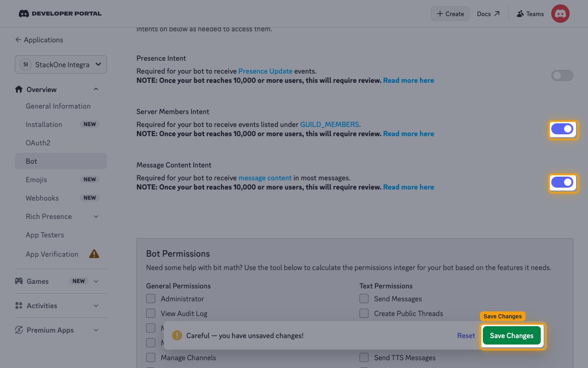Open the Teams page
Image resolution: width=588 pixels, height=368 pixels.
[530, 14]
